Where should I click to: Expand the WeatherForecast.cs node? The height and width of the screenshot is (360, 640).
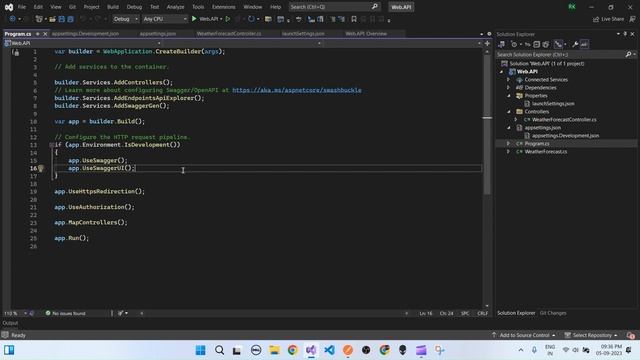click(509, 151)
